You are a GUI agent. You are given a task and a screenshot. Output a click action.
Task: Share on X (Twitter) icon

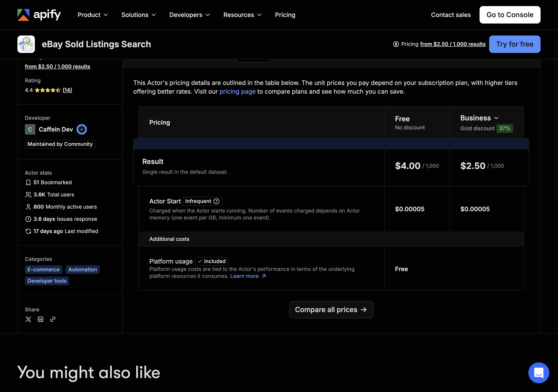pyautogui.click(x=28, y=319)
